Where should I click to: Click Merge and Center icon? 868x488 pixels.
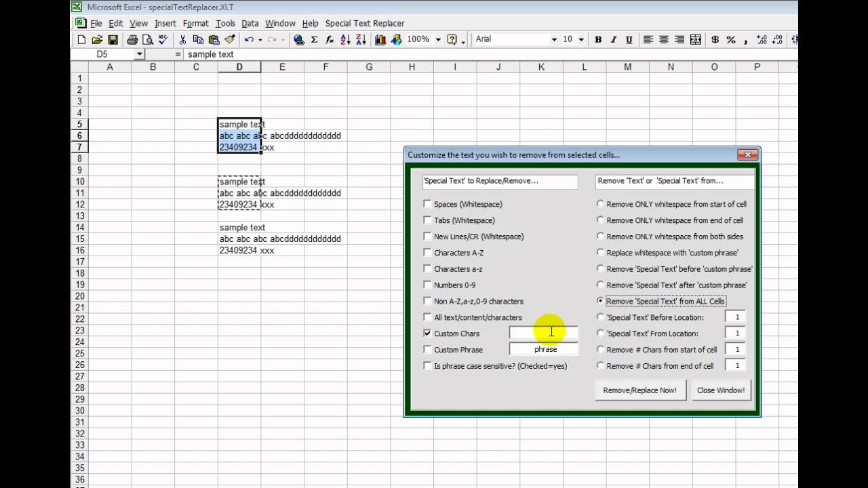(695, 40)
